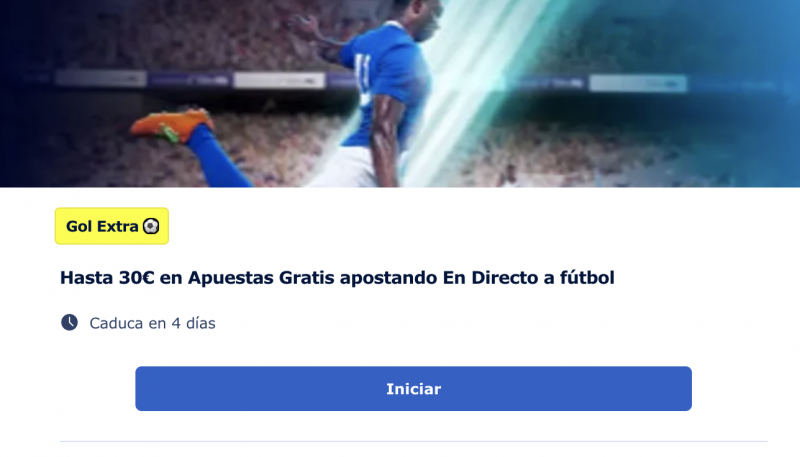The height and width of the screenshot is (457, 800).
Task: Click the teal light beam in the banner
Action: [x=474, y=87]
